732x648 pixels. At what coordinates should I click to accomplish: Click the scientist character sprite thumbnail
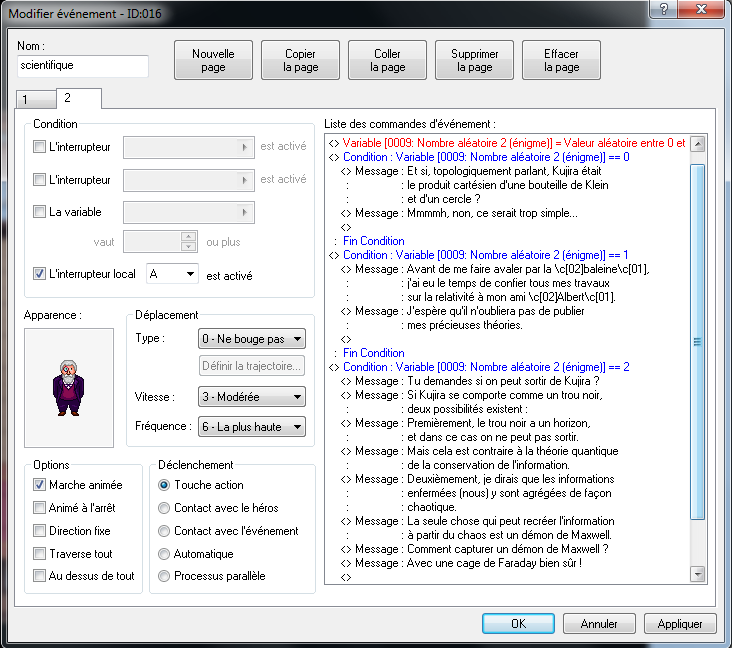pos(69,387)
